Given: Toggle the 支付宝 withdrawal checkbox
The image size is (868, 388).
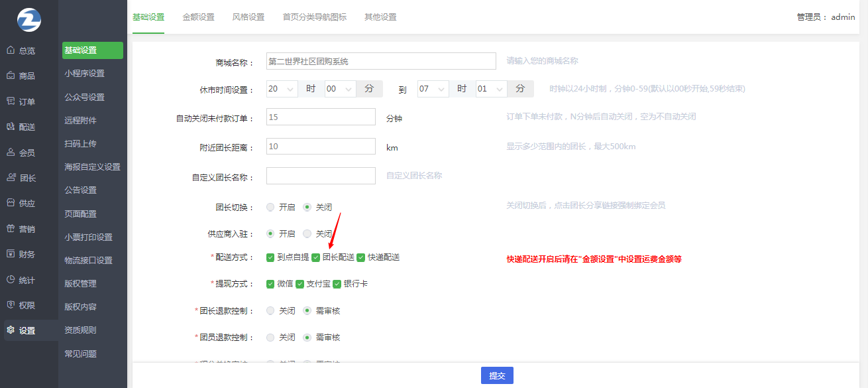Looking at the screenshot, I should click(299, 284).
